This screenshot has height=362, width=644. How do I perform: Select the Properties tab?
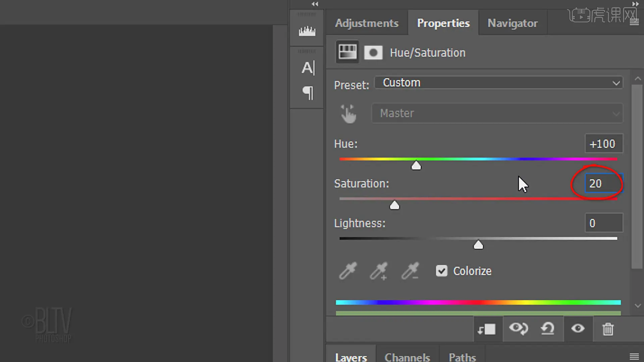point(443,23)
